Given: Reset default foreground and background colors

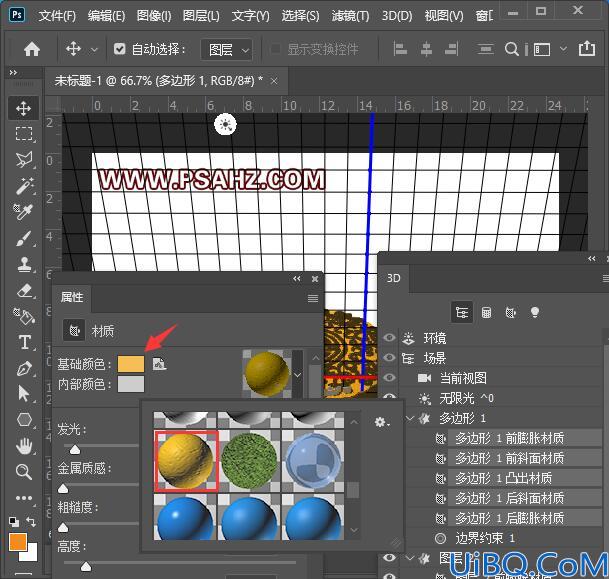Looking at the screenshot, I should pos(14,522).
